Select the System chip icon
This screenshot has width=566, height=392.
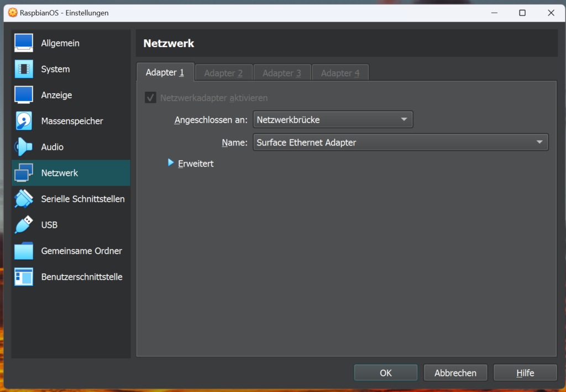click(x=24, y=69)
